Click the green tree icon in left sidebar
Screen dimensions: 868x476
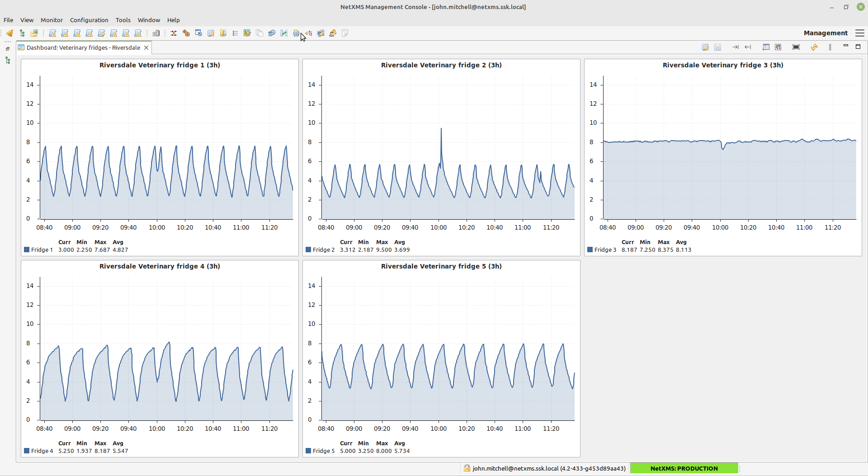click(8, 60)
